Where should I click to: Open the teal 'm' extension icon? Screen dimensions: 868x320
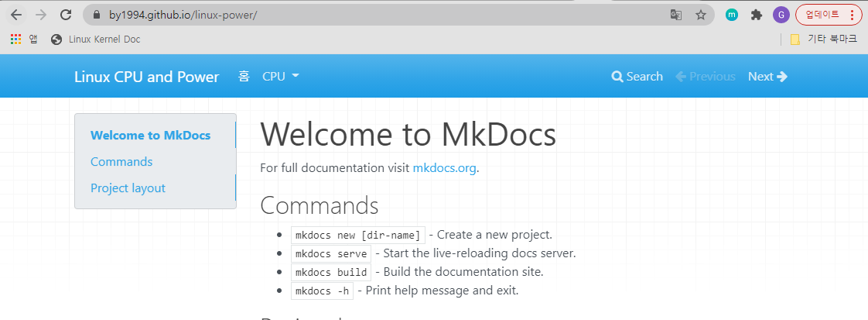tap(732, 15)
